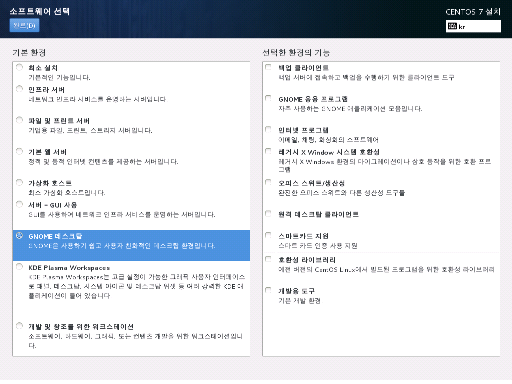Click the '스마트 카드 인증 사용 지원' description
Image resolution: width=512 pixels, height=384 pixels.
pyautogui.click(x=318, y=246)
